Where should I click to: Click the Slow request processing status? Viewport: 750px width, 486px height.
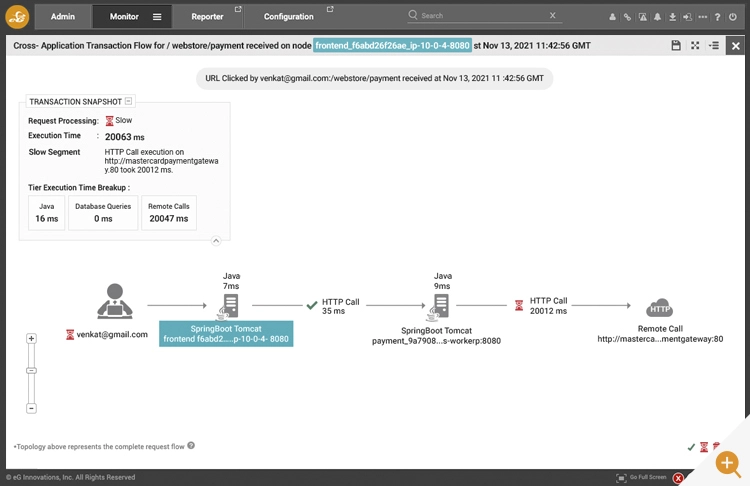(x=119, y=121)
